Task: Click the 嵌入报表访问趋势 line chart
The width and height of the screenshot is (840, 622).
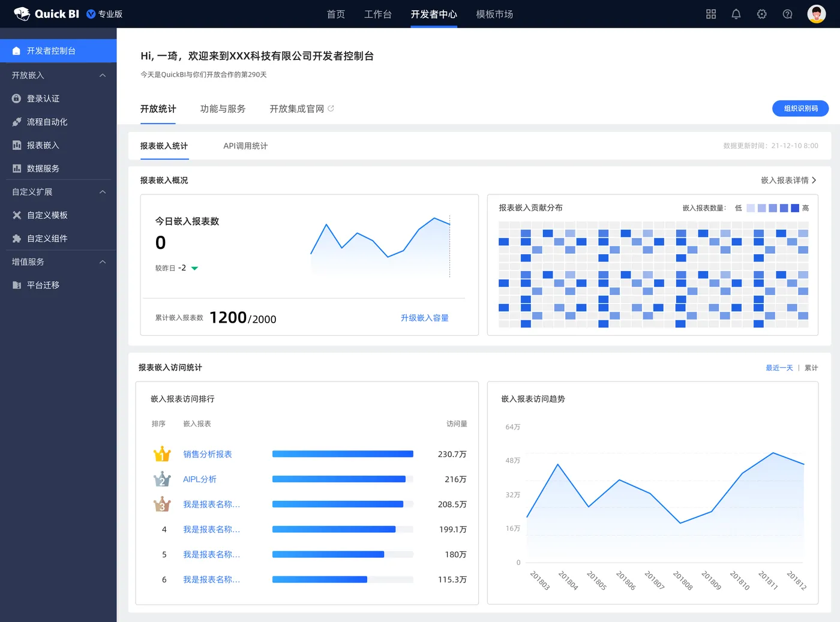Action: (665, 507)
